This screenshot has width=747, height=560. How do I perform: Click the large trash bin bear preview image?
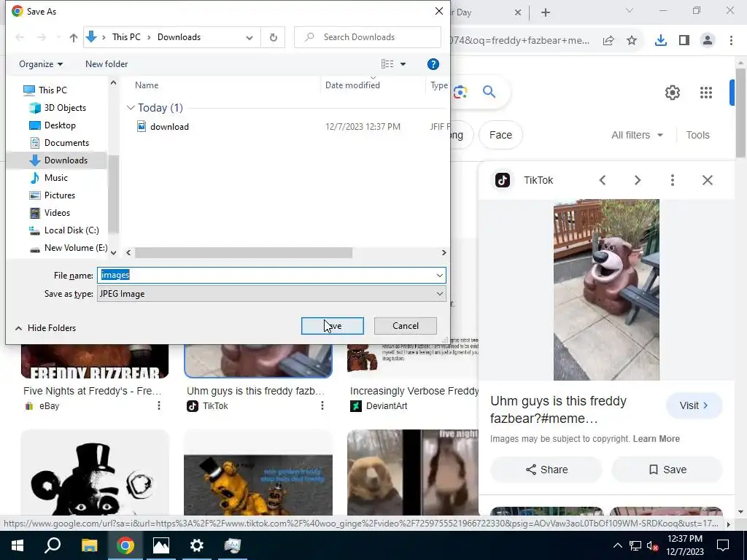coord(606,289)
